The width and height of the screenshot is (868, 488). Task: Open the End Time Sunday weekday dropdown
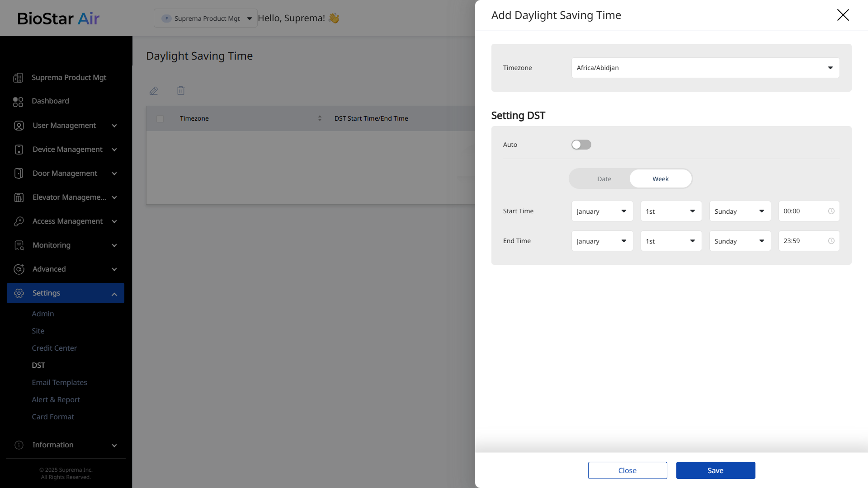pos(739,241)
